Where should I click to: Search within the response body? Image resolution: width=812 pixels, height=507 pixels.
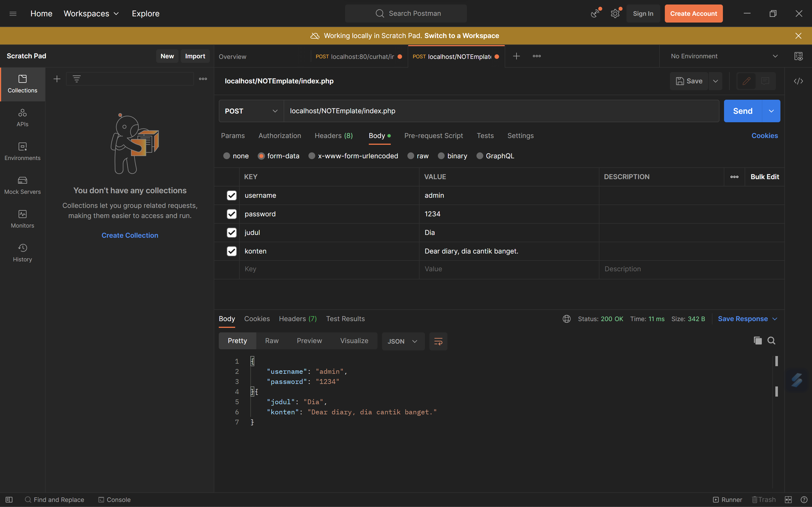(771, 341)
